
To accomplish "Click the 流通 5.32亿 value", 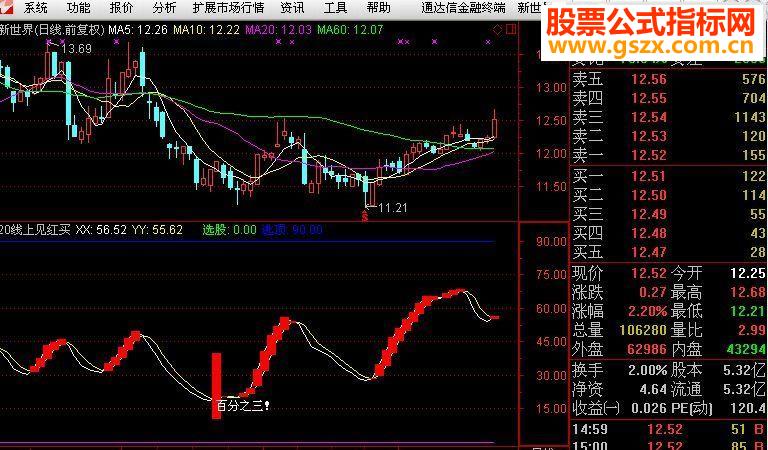I will coord(744,389).
